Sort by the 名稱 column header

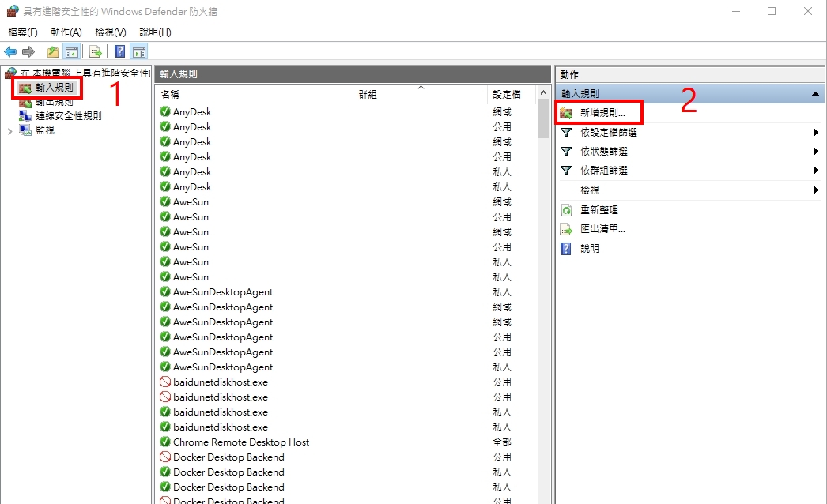(x=255, y=94)
